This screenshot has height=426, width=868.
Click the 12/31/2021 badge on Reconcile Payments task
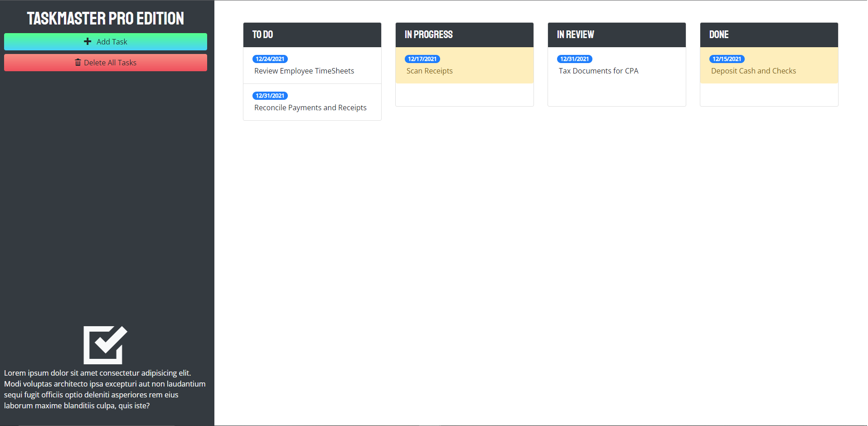(270, 95)
